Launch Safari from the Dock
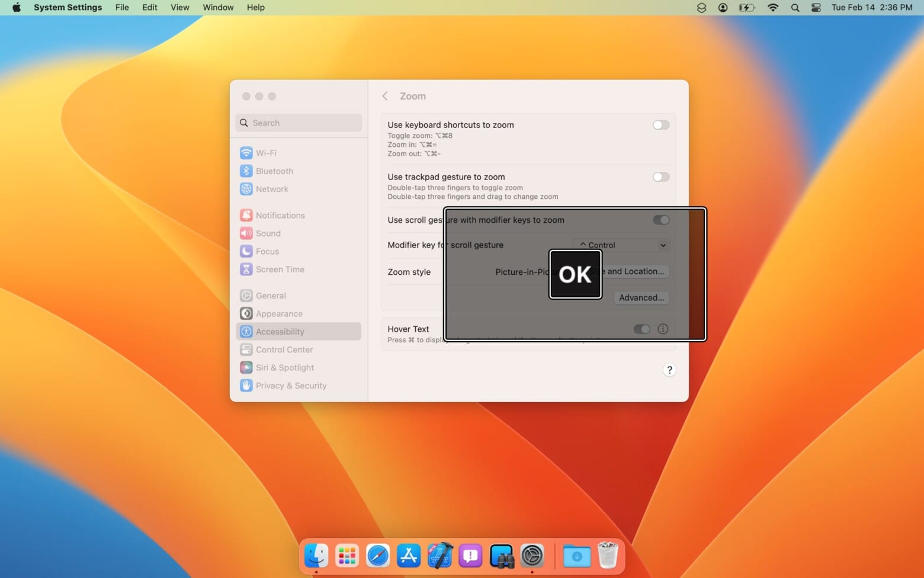The width and height of the screenshot is (924, 578). point(377,555)
